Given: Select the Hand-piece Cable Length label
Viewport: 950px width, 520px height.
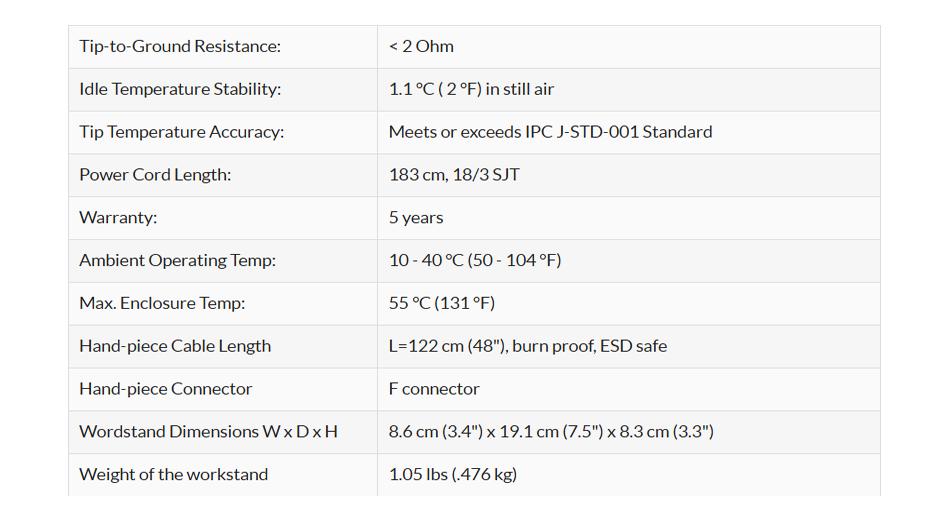Looking at the screenshot, I should [x=175, y=346].
